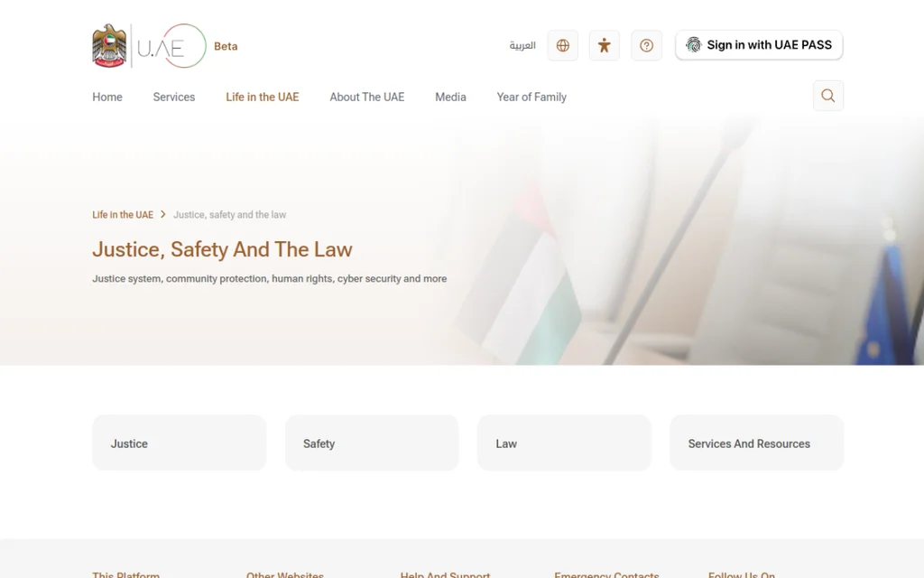Click the Beta label
Screen dimensions: 924x578
(x=226, y=46)
